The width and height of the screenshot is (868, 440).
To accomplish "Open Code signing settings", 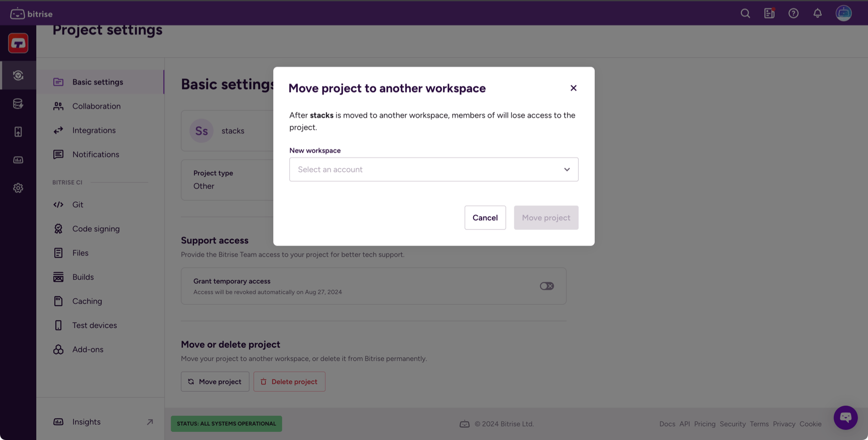I will coord(95,229).
